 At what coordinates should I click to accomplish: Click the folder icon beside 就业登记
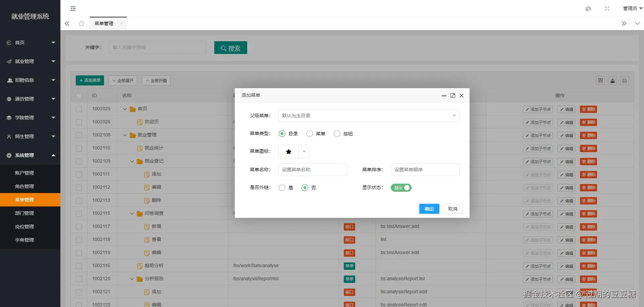pos(140,161)
